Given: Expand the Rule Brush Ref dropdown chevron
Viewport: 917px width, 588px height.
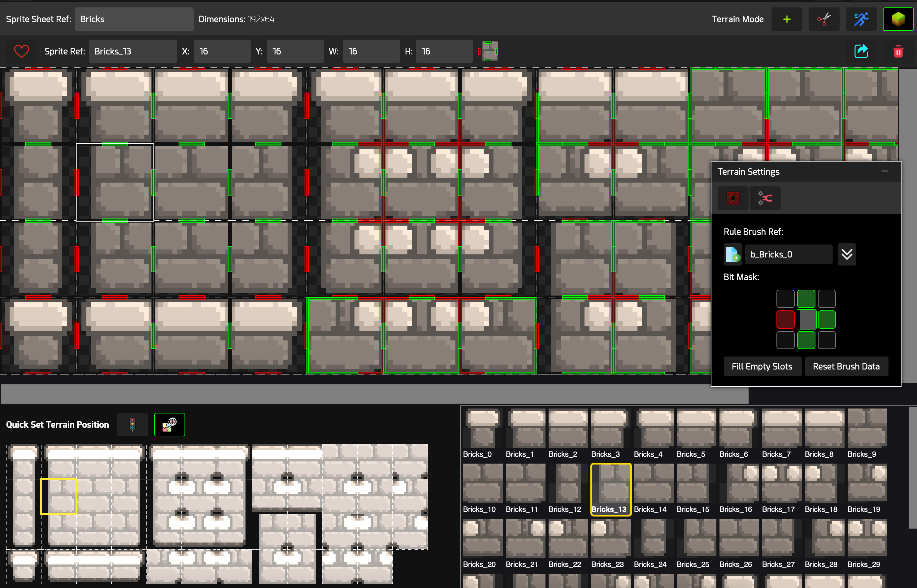Looking at the screenshot, I should (x=847, y=254).
